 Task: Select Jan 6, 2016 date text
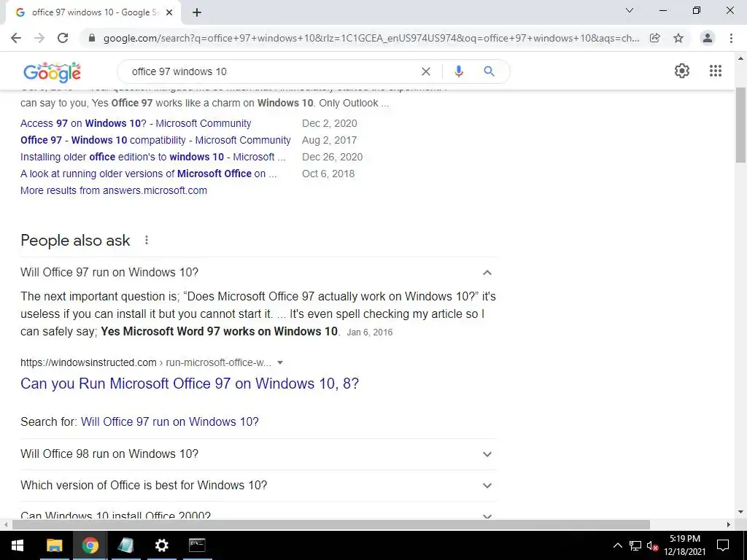click(x=370, y=332)
